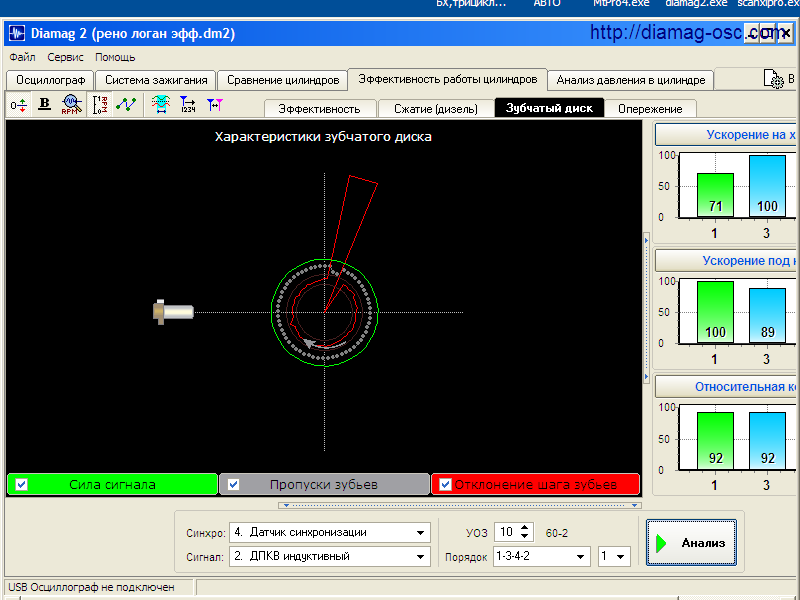Click the vertical dotted splitter beside the chart
Screen dimensions: 800x600
646,308
